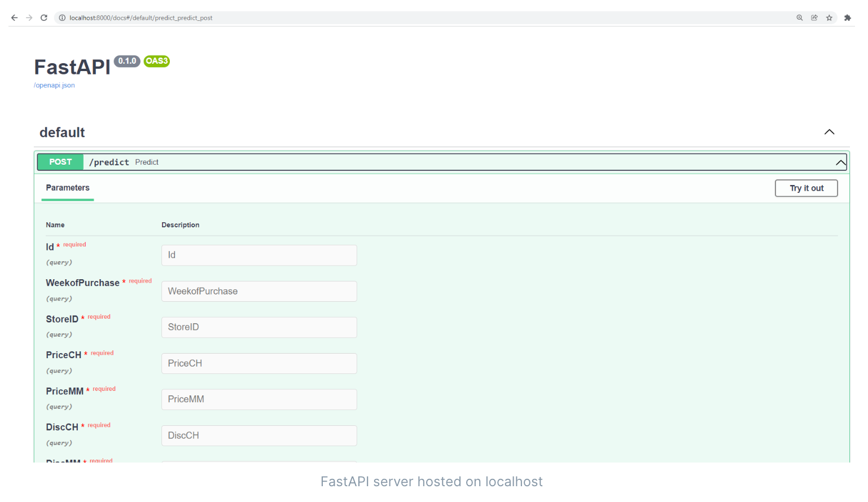Select the PriceMM input box
This screenshot has height=502, width=868.
(259, 400)
